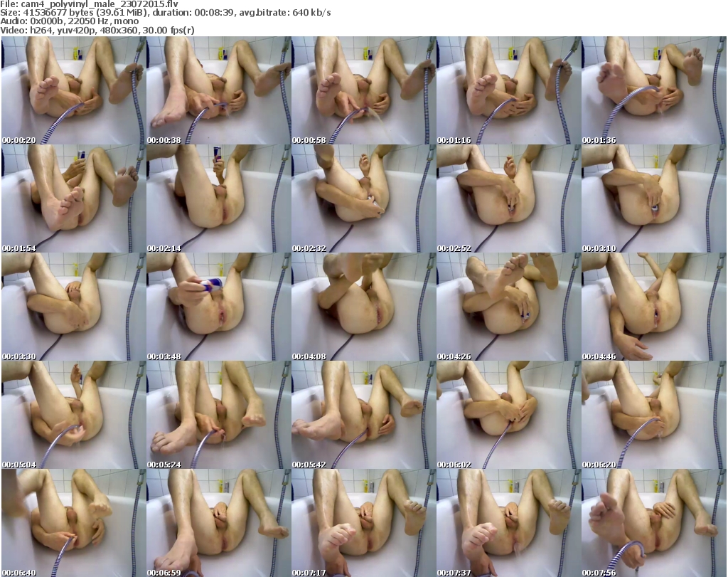
Task: Open the thumbnail stamped 00:05:24
Action: pyautogui.click(x=219, y=415)
